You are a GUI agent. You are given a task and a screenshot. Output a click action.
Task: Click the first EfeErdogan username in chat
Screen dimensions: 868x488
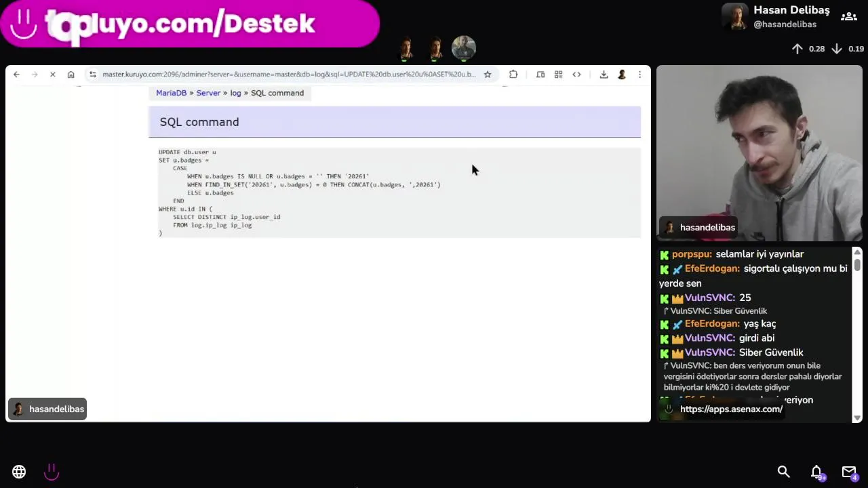[x=712, y=268]
